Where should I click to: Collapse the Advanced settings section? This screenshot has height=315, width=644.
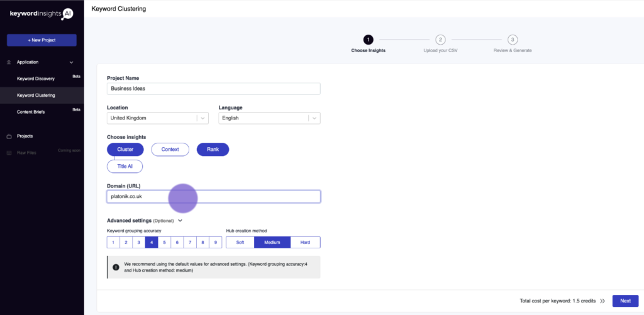[180, 221]
